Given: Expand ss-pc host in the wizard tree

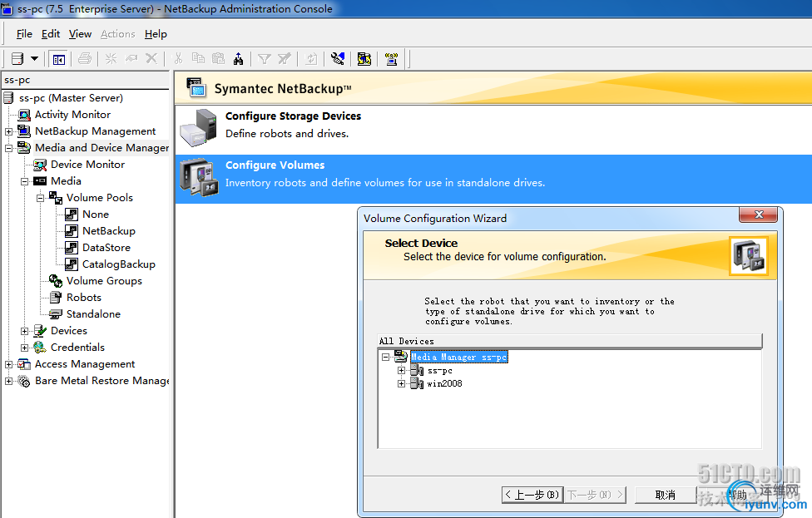Looking at the screenshot, I should (x=401, y=371).
